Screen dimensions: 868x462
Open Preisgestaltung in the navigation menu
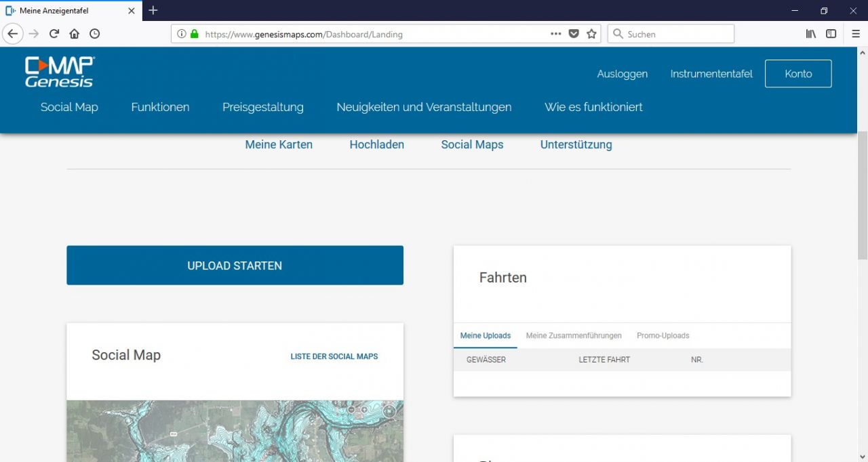tap(262, 107)
